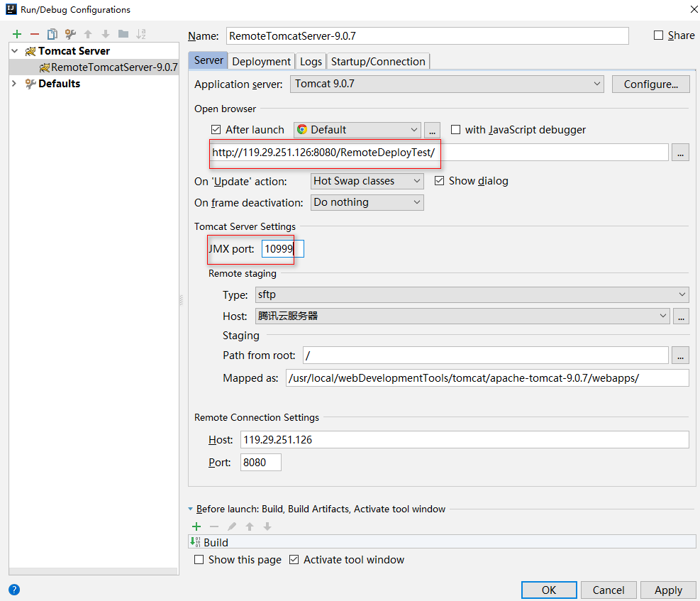The image size is (700, 601).
Task: Collapse the Before launch section
Action: click(191, 509)
